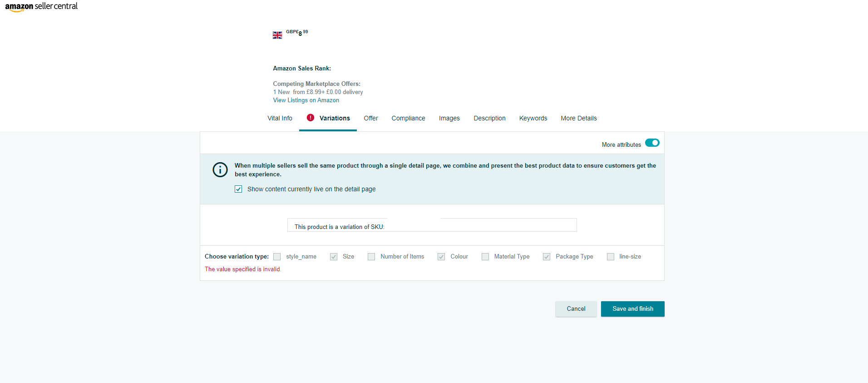Select the Material Type checkbox
This screenshot has height=383, width=868.
(x=485, y=257)
